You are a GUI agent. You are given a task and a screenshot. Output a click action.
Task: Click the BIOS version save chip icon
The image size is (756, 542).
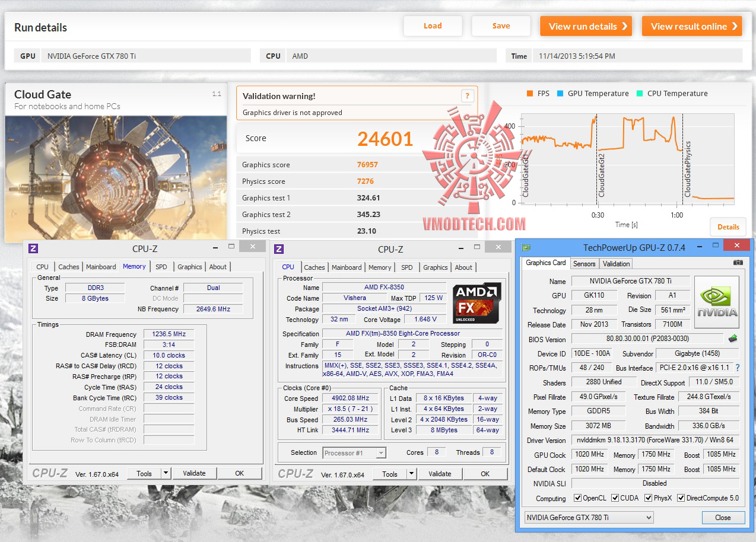click(733, 339)
